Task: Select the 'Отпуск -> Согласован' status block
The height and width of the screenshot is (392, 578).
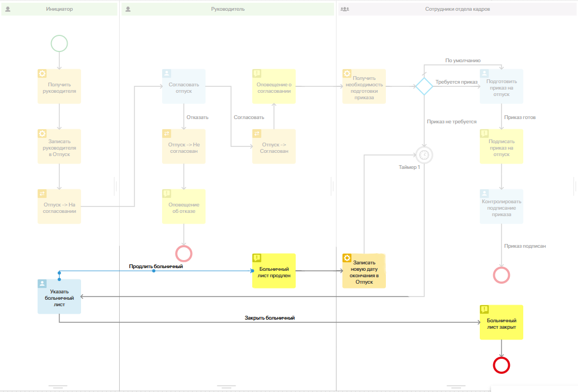Action: click(x=274, y=146)
